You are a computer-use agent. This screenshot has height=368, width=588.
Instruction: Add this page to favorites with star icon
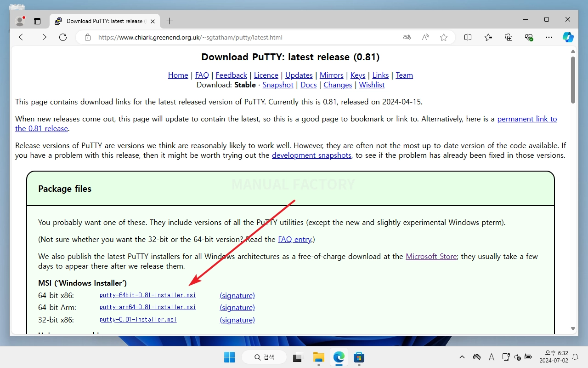(x=443, y=37)
